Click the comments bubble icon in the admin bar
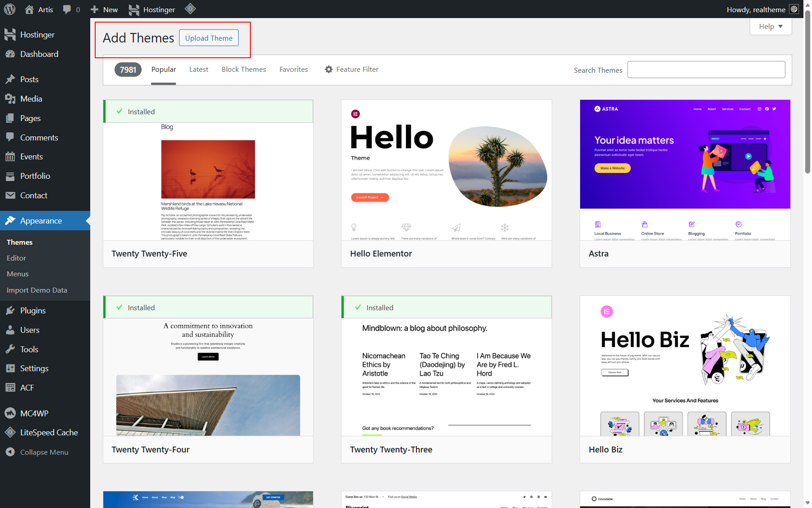Screen dimensions: 812x508 [x=67, y=9]
